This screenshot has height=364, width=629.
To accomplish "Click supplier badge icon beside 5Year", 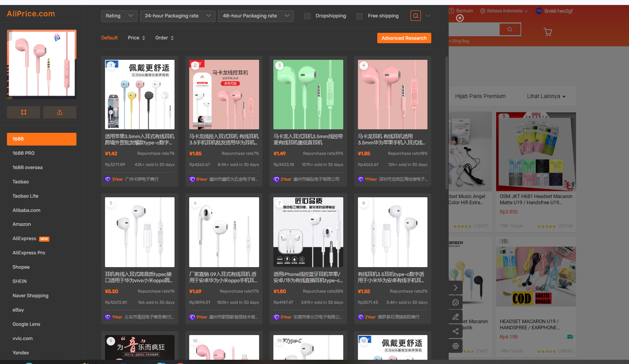I will click(x=276, y=317).
